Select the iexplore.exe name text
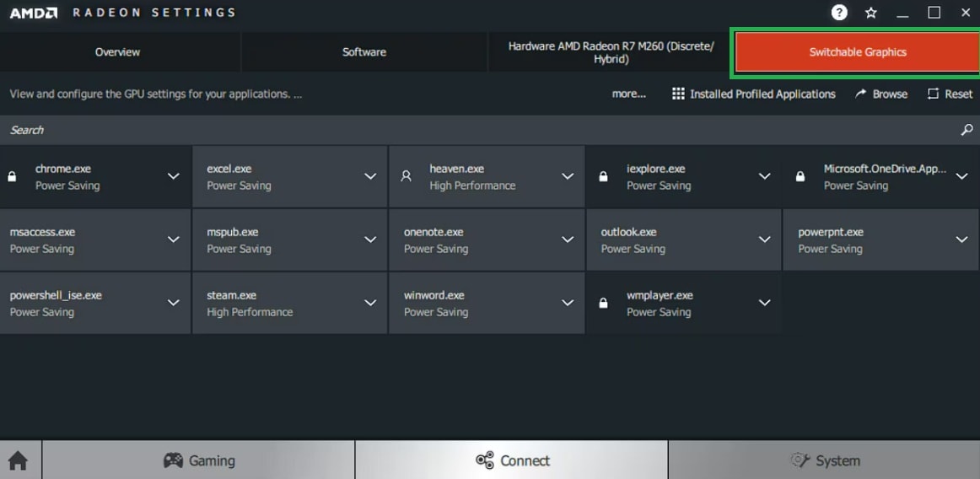 (655, 169)
